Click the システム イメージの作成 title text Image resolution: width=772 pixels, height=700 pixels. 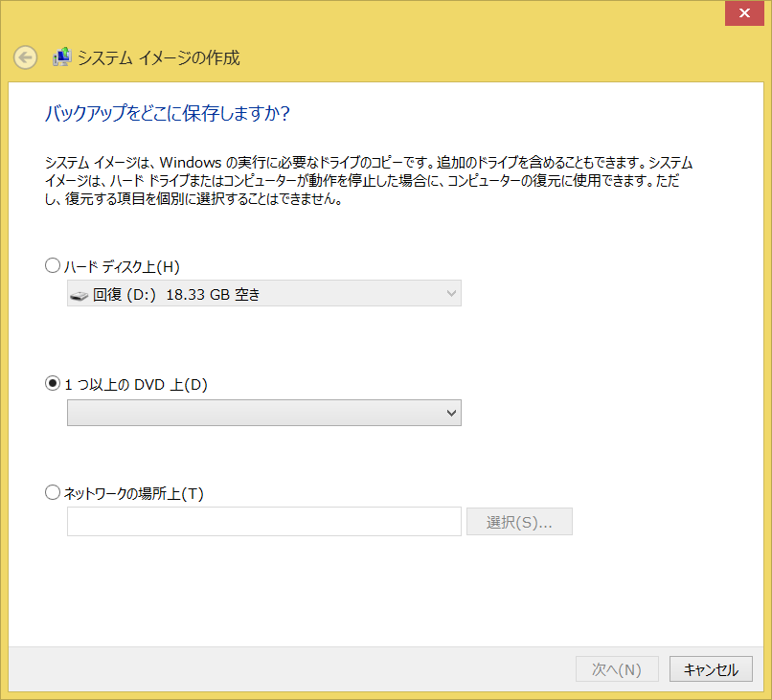coord(159,58)
